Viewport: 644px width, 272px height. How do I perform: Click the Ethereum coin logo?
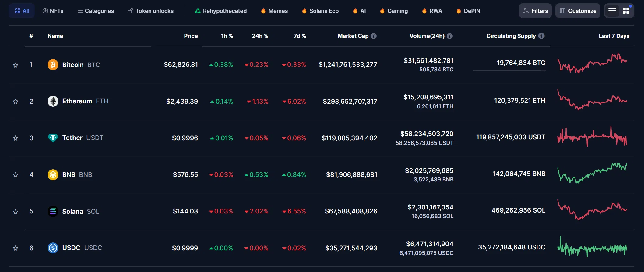[x=53, y=101]
